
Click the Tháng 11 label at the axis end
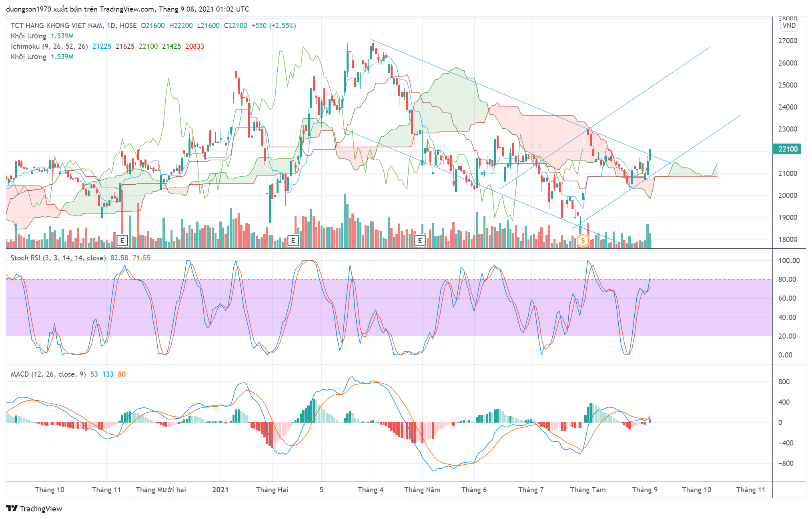click(751, 490)
